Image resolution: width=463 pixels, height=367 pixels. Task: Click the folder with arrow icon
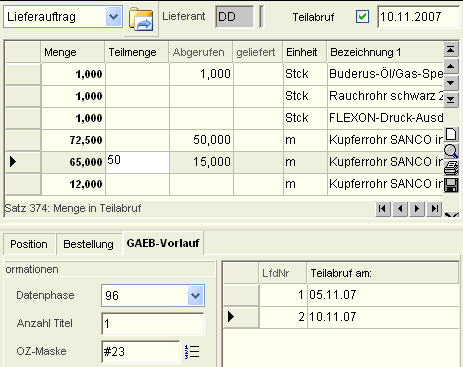pyautogui.click(x=141, y=19)
